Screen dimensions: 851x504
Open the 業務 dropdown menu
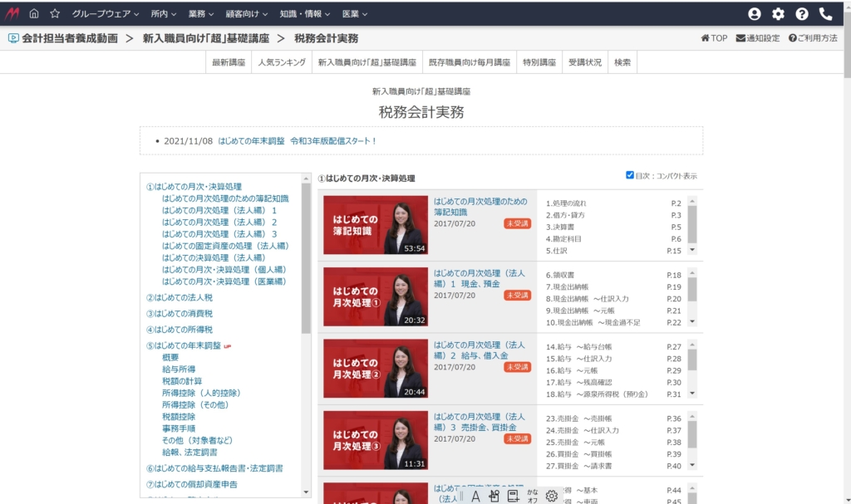tap(201, 14)
